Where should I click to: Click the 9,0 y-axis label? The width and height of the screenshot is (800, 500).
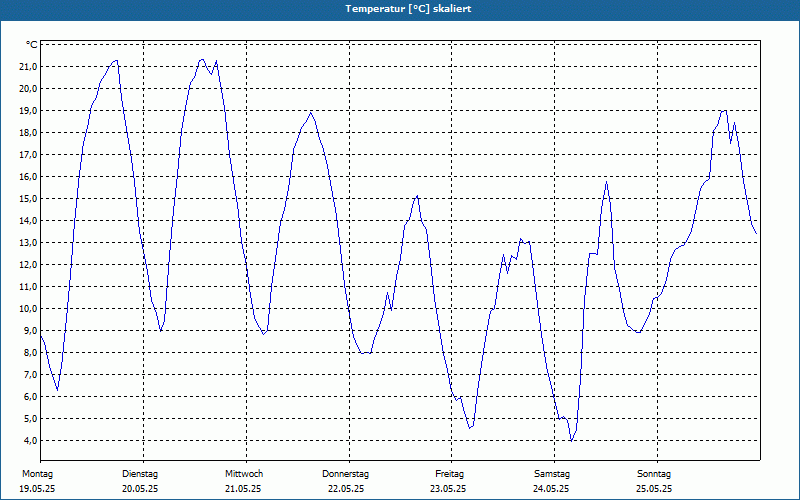pyautogui.click(x=30, y=331)
